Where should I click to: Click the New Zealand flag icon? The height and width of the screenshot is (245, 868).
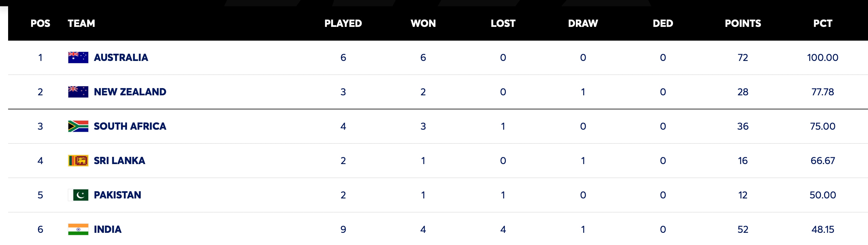point(78,92)
